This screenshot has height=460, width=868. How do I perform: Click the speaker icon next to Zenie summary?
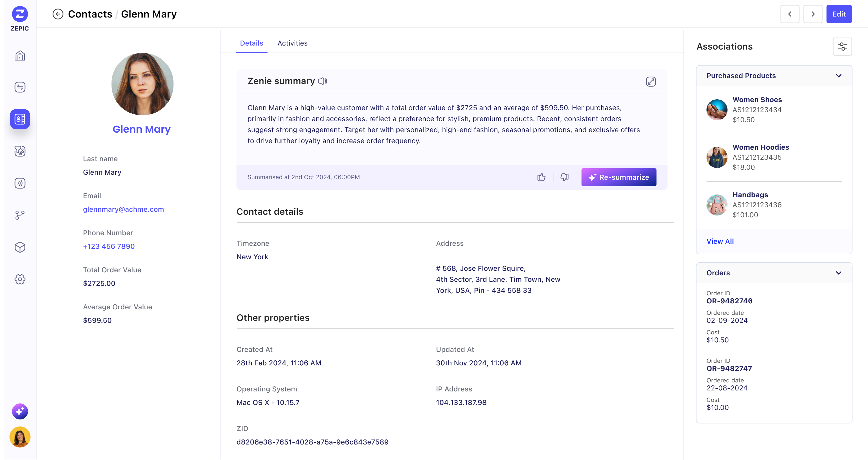[x=322, y=81]
